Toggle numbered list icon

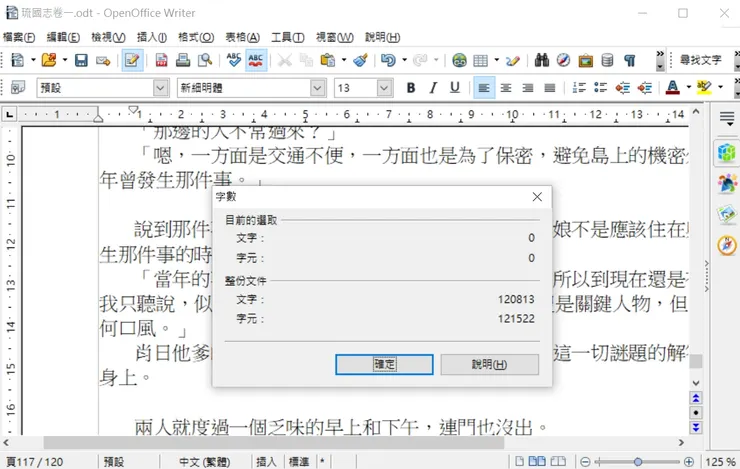579,88
